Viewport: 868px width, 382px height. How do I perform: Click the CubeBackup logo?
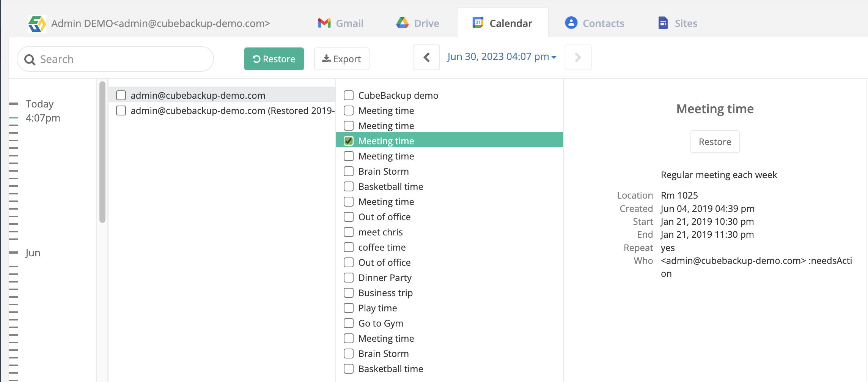[37, 24]
